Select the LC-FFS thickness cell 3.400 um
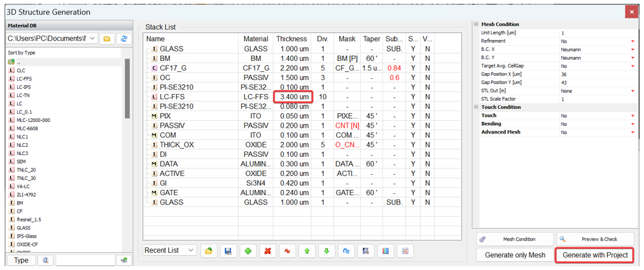The height and width of the screenshot is (270, 644). [292, 97]
